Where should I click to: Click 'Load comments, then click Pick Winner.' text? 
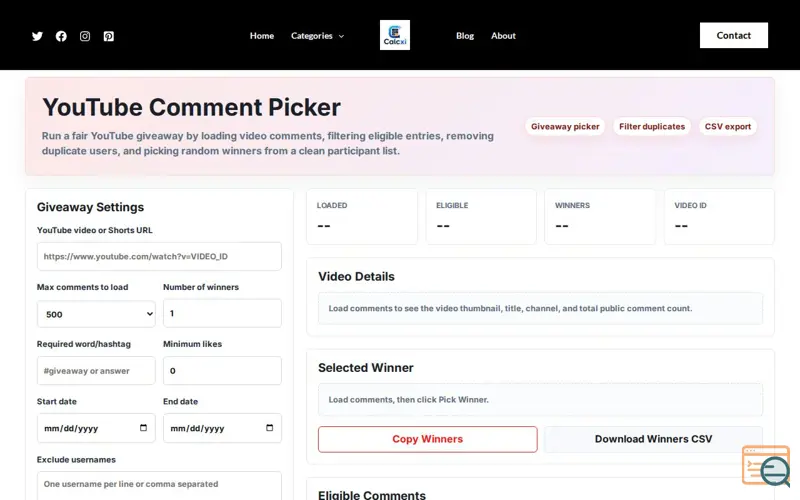[x=408, y=399]
